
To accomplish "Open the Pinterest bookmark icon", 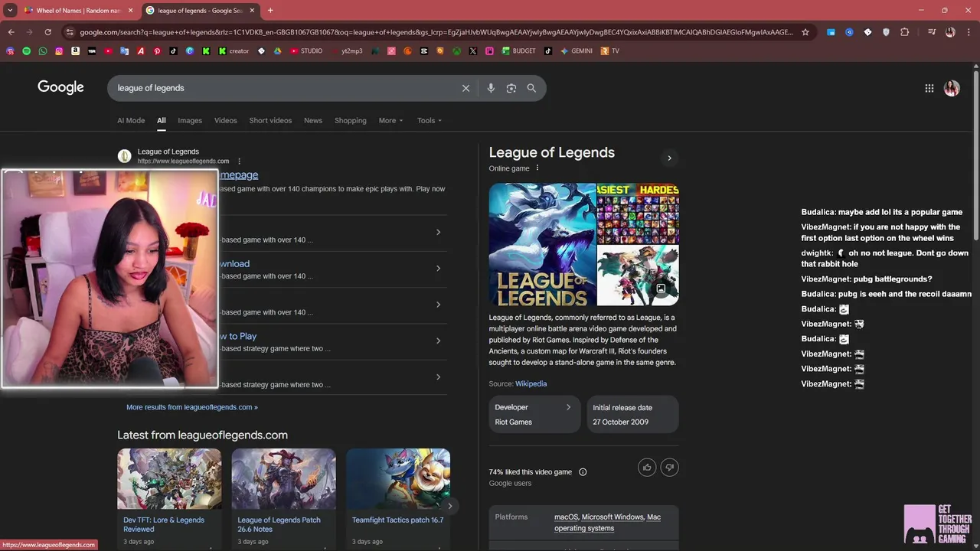I will (x=157, y=51).
